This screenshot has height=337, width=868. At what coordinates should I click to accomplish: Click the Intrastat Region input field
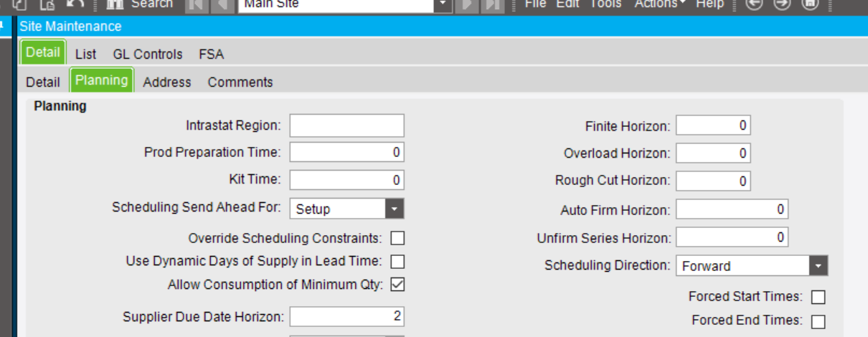coord(346,125)
